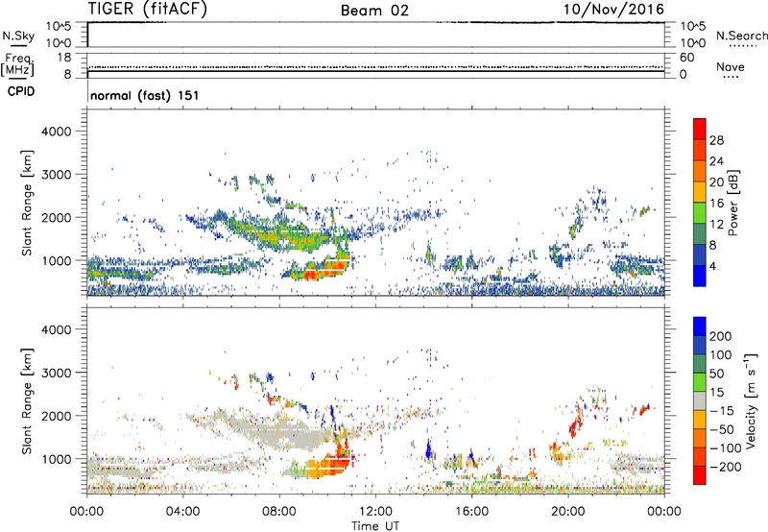
Task: Click the 'Freq. [MHz]' axis label
Action: coord(18,65)
